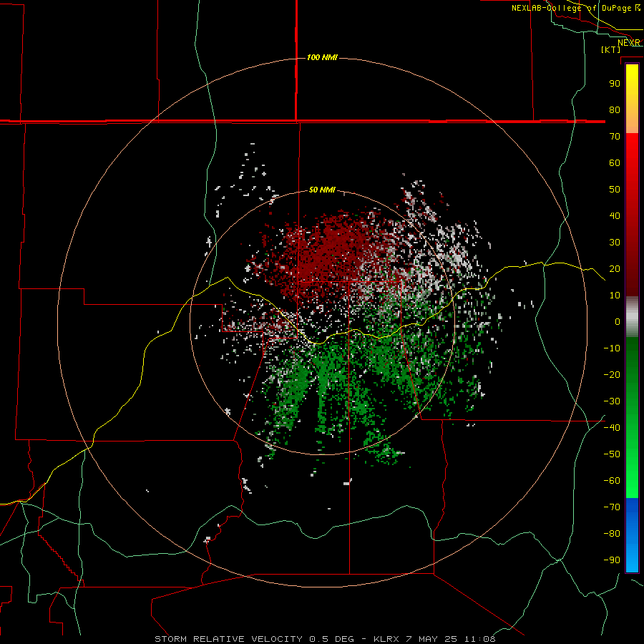644x644 pixels.
Task: Click the bright green segment of the color bar
Action: point(632,417)
